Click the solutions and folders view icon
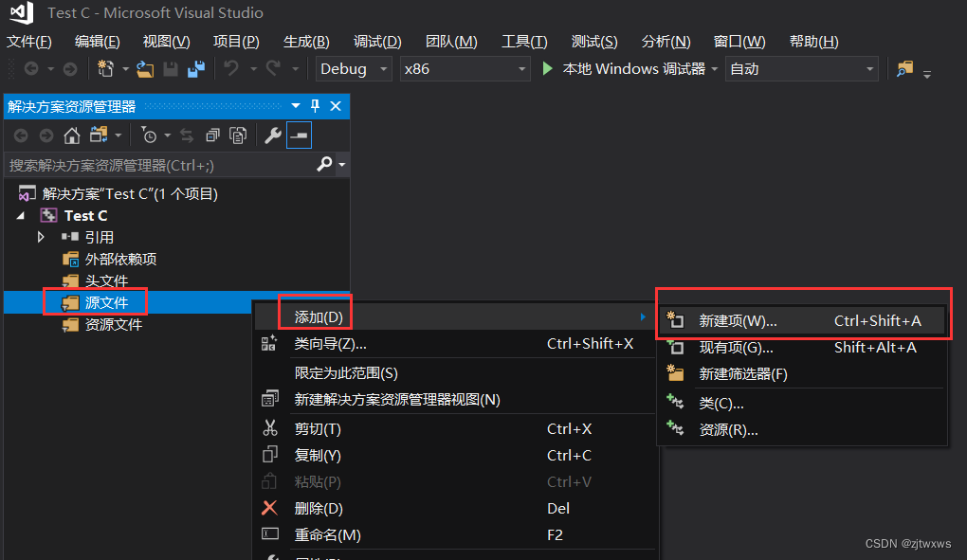Screen dimensions: 967x560 (x=99, y=135)
